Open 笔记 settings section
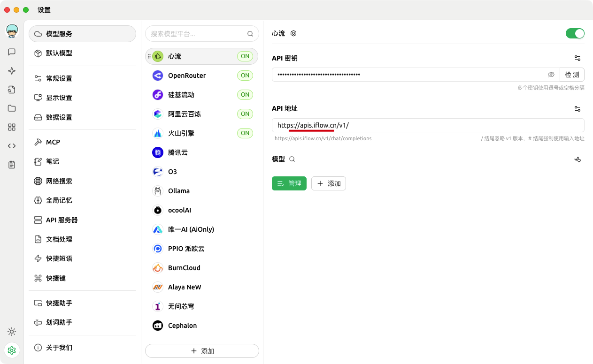This screenshot has width=593, height=364. click(82, 161)
